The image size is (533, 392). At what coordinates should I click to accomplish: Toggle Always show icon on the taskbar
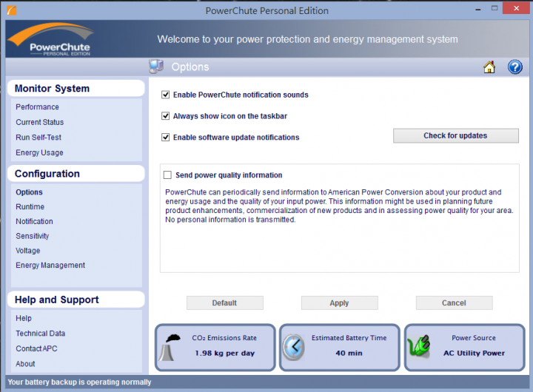(x=166, y=116)
